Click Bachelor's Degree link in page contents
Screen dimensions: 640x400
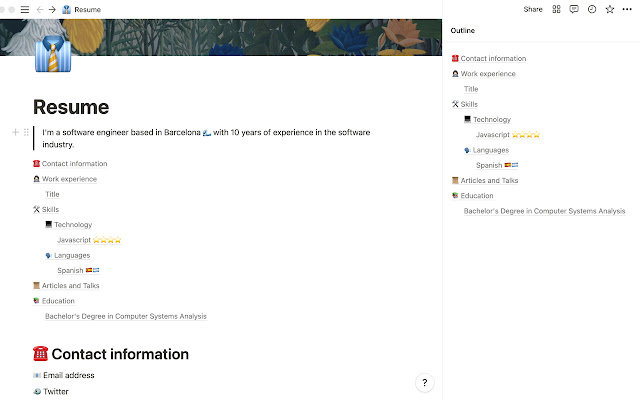tap(125, 316)
